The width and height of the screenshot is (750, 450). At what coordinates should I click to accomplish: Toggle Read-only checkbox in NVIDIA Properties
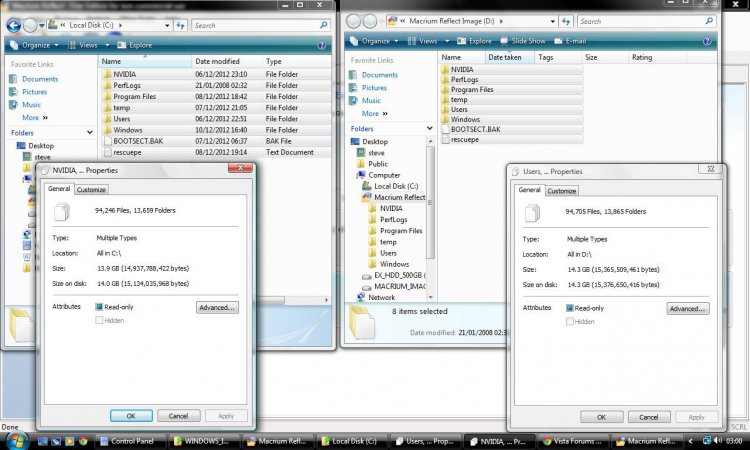(99, 307)
